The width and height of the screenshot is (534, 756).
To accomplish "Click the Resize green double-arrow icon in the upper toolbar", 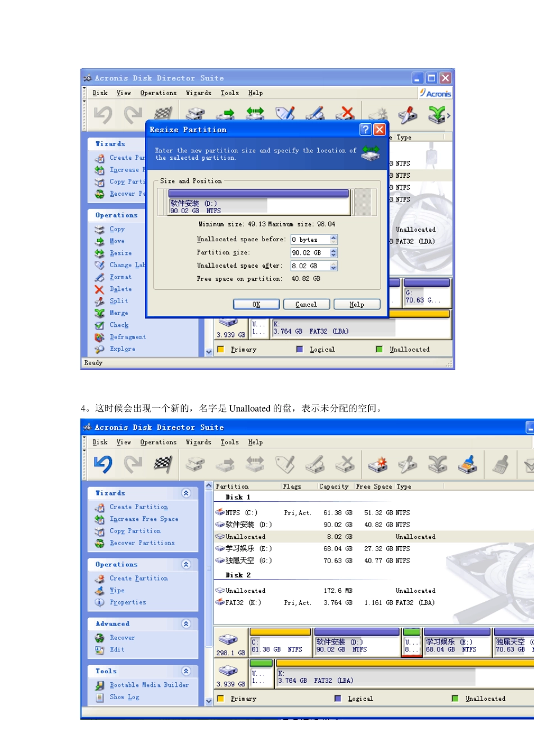I will pos(255,113).
